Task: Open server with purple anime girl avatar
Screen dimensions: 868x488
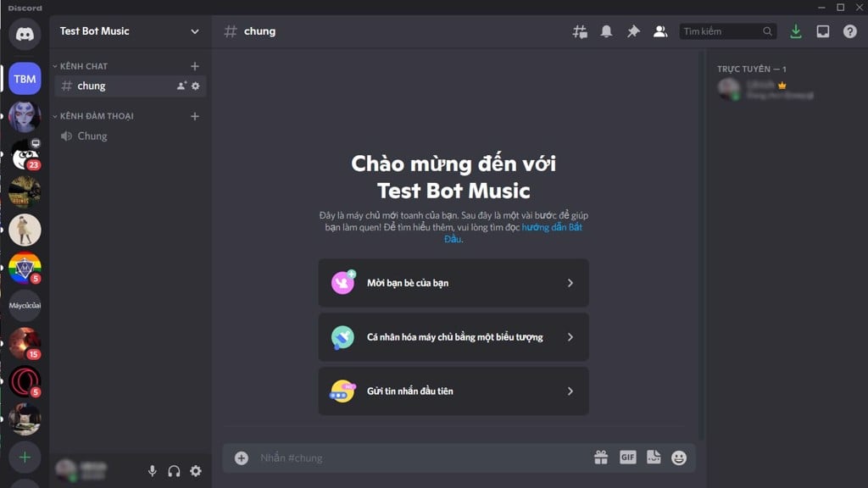Action: [25, 116]
